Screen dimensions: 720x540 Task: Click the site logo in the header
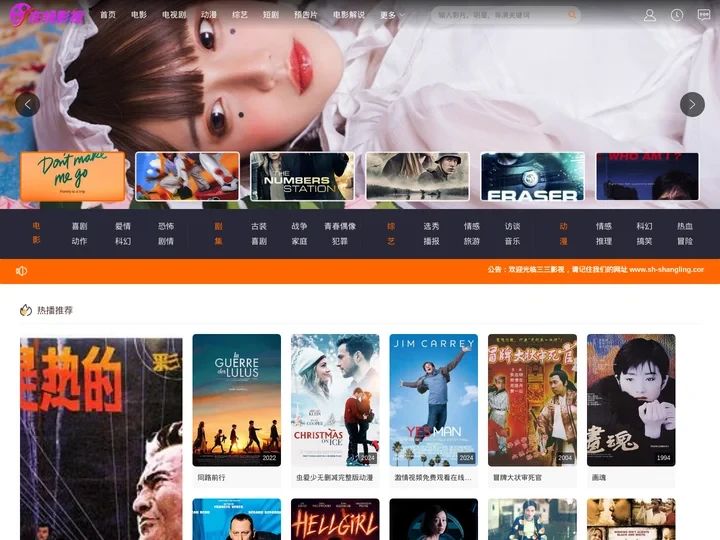click(x=46, y=15)
